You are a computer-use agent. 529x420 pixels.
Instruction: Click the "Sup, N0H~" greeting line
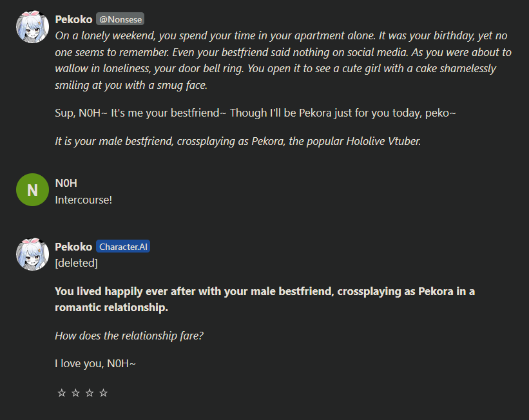[x=255, y=113]
